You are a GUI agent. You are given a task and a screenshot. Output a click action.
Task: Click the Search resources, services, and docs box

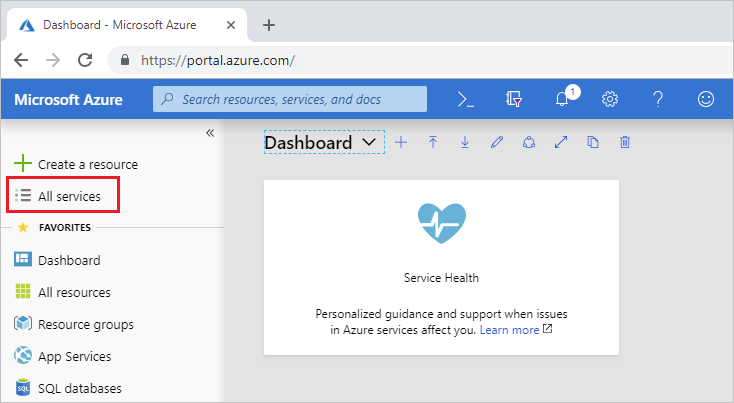(x=290, y=99)
